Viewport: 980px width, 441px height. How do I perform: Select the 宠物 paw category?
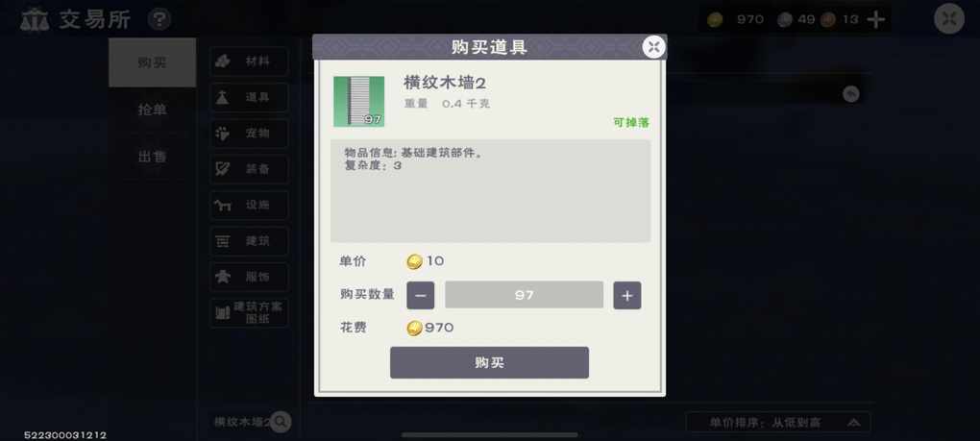pos(250,134)
